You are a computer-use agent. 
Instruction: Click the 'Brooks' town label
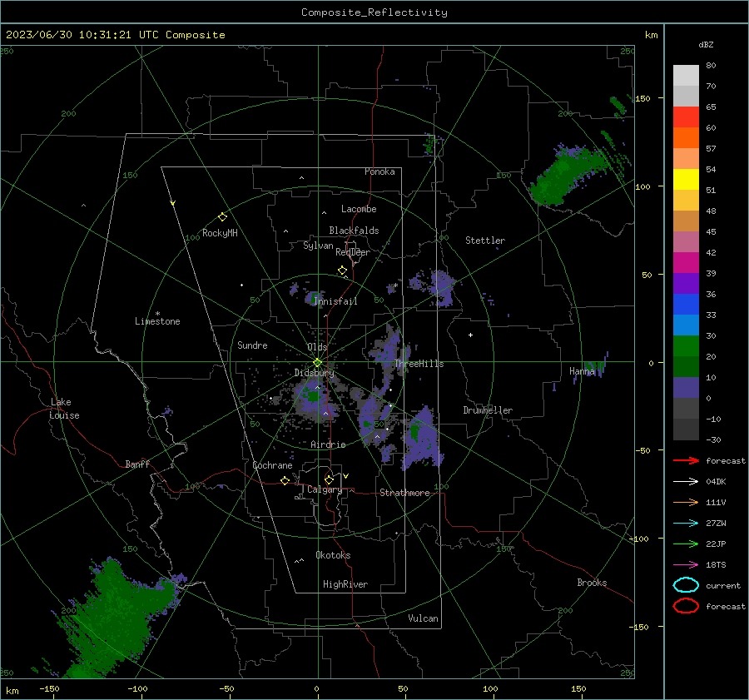click(x=592, y=583)
